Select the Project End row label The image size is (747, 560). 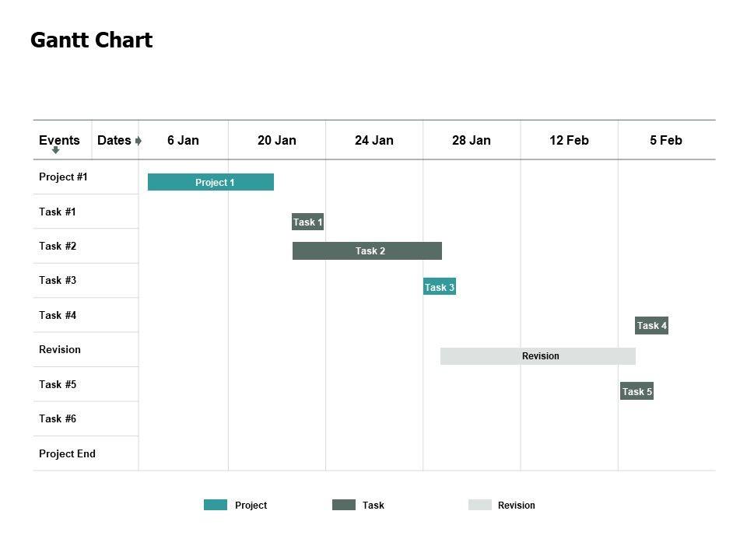pos(67,454)
